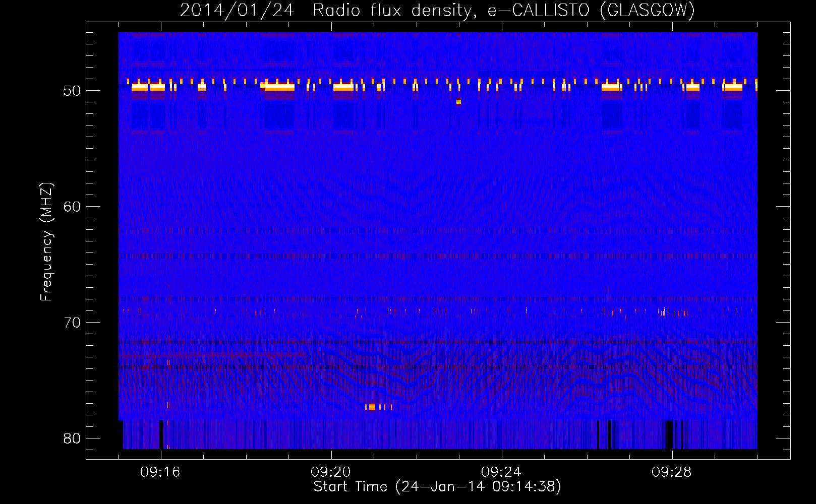Click the 09:20 time tick label
Screen dimensions: 816x504
(331, 472)
